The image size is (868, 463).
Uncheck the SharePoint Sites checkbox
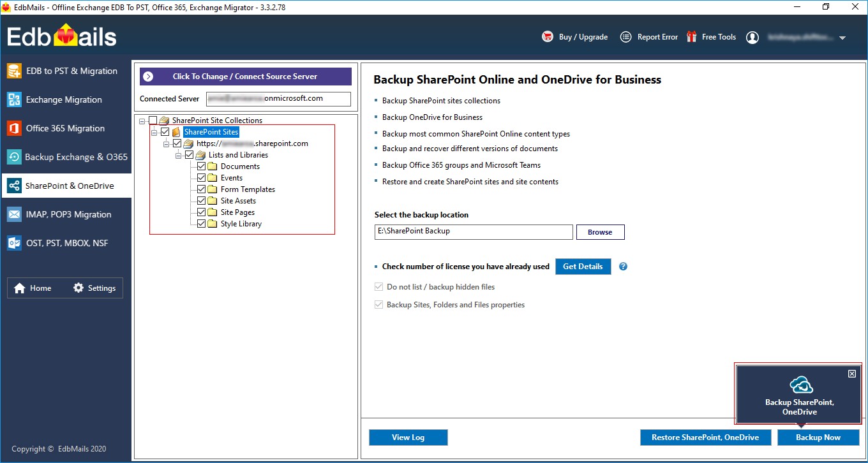(165, 132)
